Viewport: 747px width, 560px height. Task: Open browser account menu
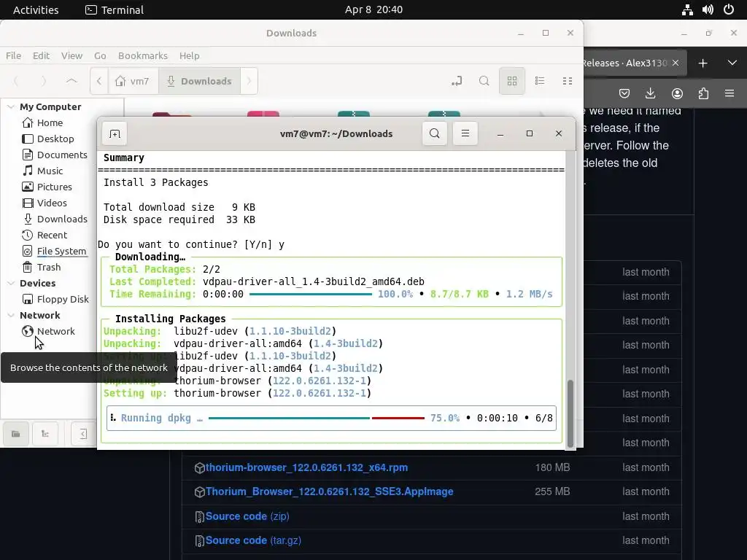point(677,93)
